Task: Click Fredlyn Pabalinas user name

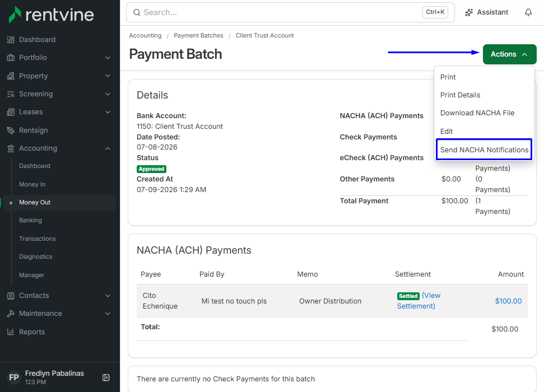Action: click(54, 374)
